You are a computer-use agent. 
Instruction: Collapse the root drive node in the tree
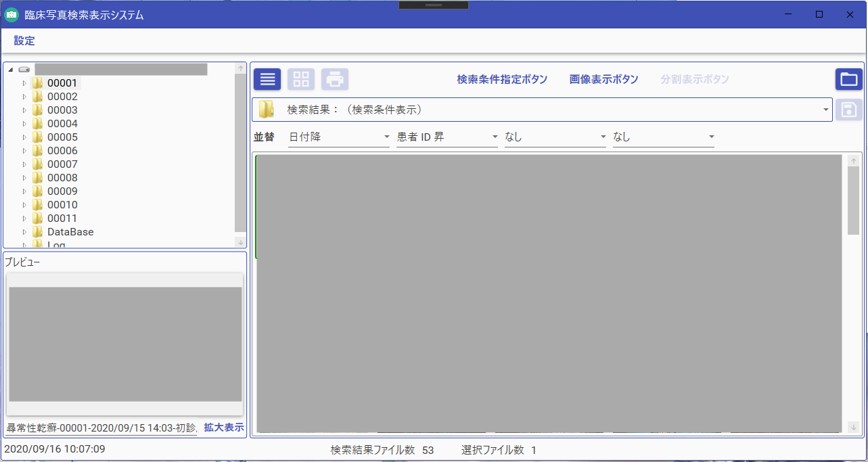pos(10,68)
